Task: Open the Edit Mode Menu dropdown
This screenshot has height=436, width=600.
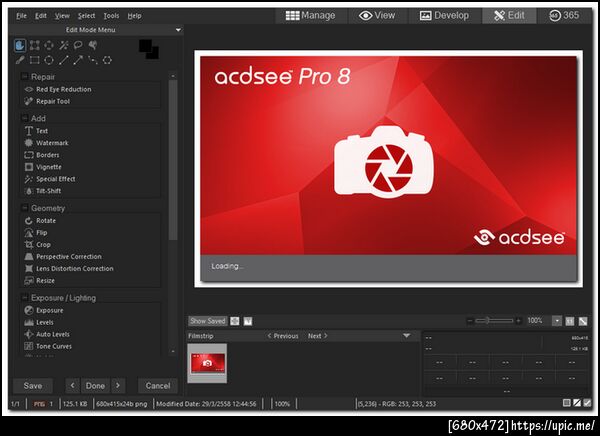Action: [x=178, y=30]
